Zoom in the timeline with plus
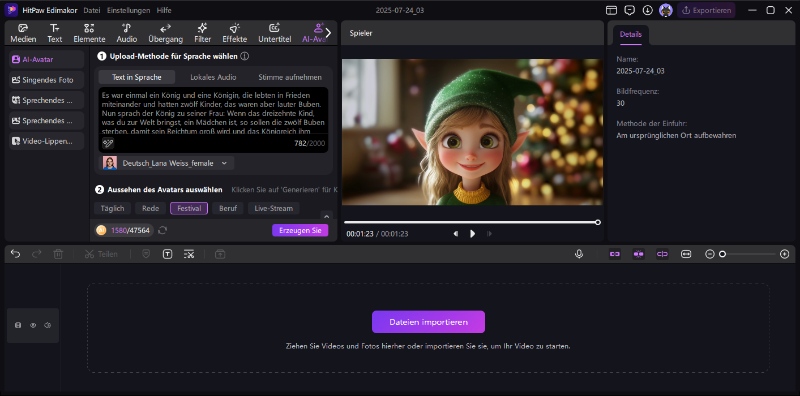Viewport: 800px width, 396px height. (785, 254)
